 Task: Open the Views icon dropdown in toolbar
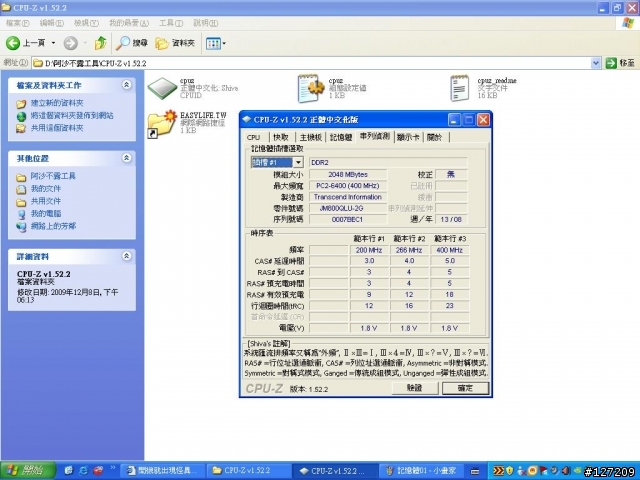[216, 43]
